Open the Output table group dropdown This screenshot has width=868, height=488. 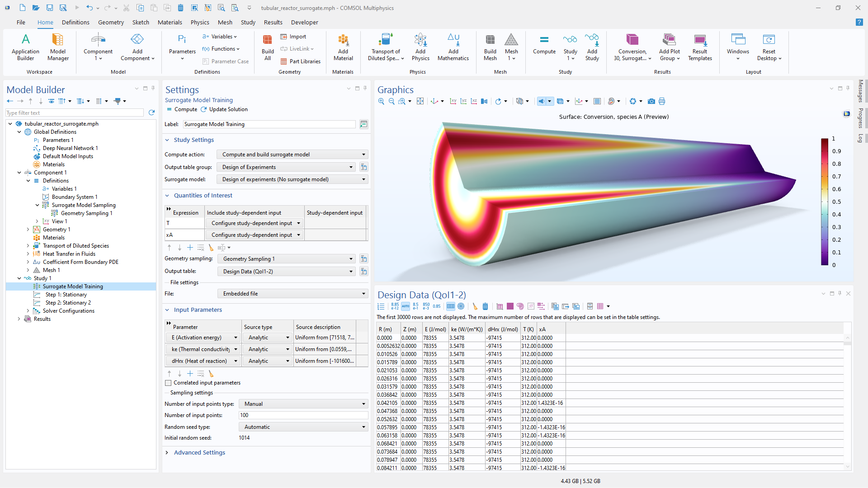[x=286, y=167]
